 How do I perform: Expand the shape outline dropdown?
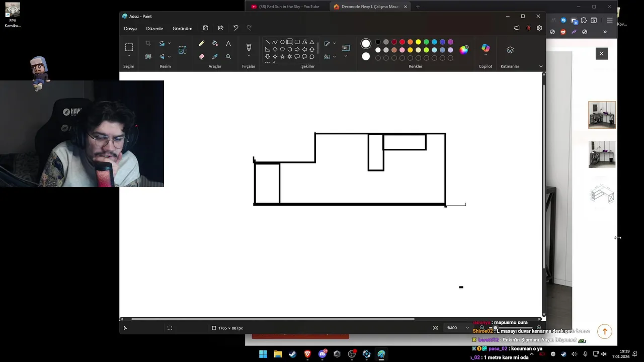[x=335, y=44]
